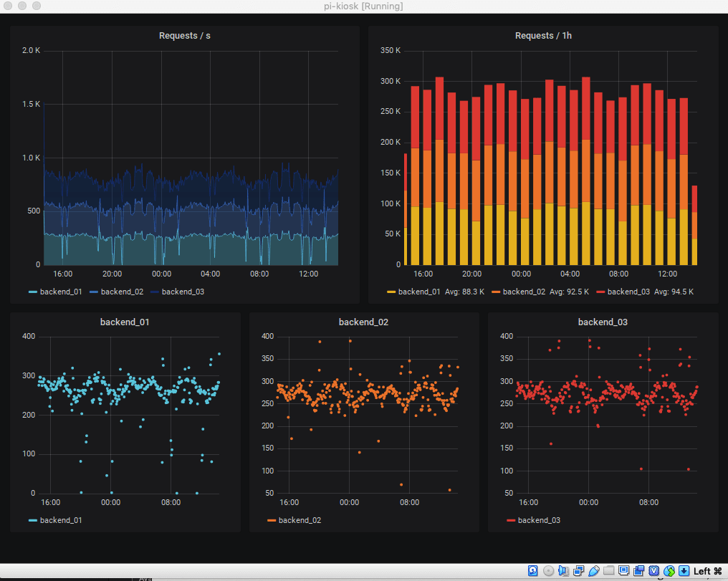
Task: Click the display settings status icon
Action: tap(624, 571)
